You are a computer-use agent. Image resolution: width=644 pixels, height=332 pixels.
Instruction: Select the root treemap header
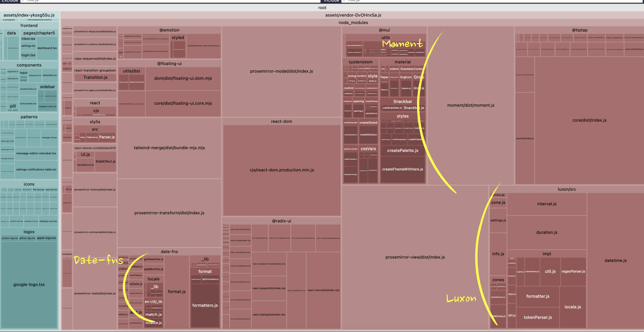point(322,8)
